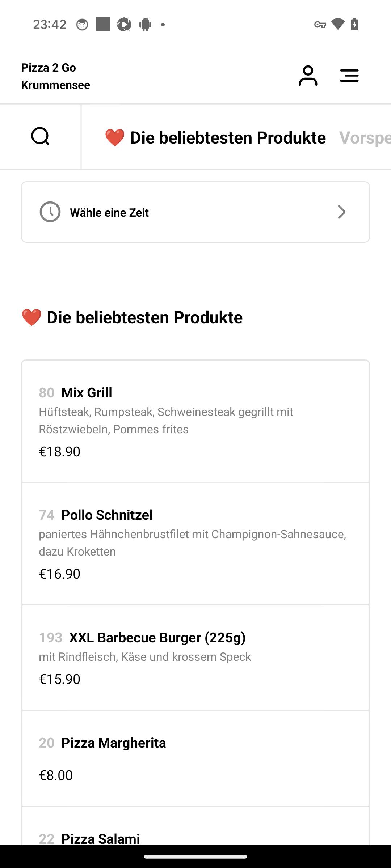
Task: Tap the VPN key status icon
Action: click(320, 25)
